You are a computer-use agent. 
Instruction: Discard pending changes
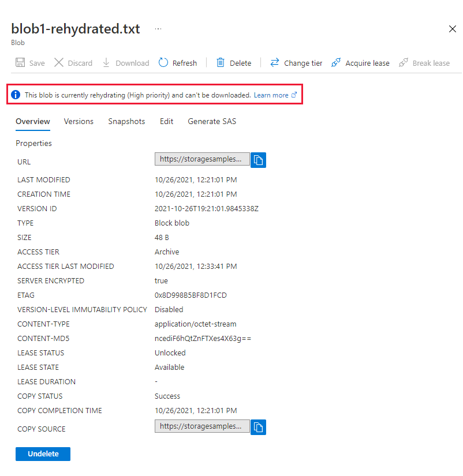[73, 62]
